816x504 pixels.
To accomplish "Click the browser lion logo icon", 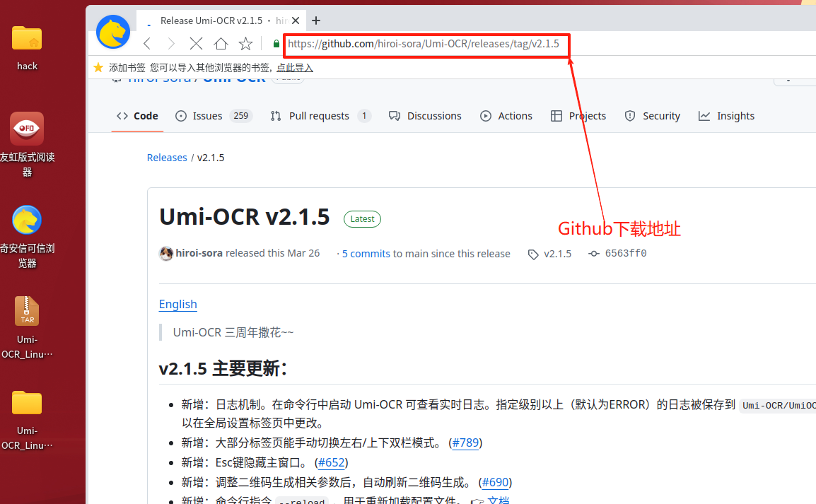I will (113, 32).
